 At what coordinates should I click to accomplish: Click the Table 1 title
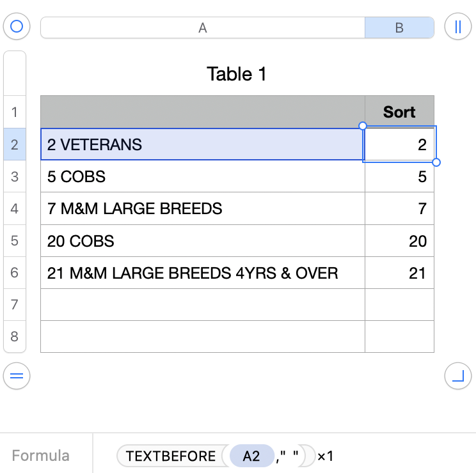pyautogui.click(x=237, y=74)
